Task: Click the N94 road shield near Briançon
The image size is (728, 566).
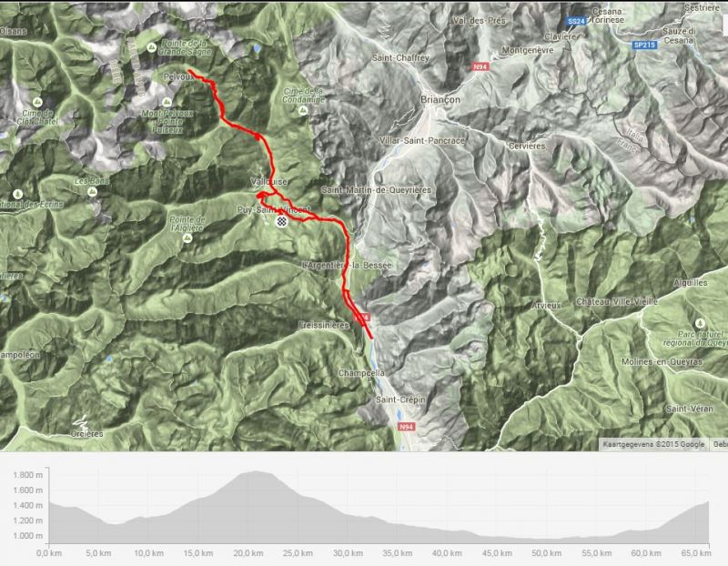Action: click(x=480, y=66)
